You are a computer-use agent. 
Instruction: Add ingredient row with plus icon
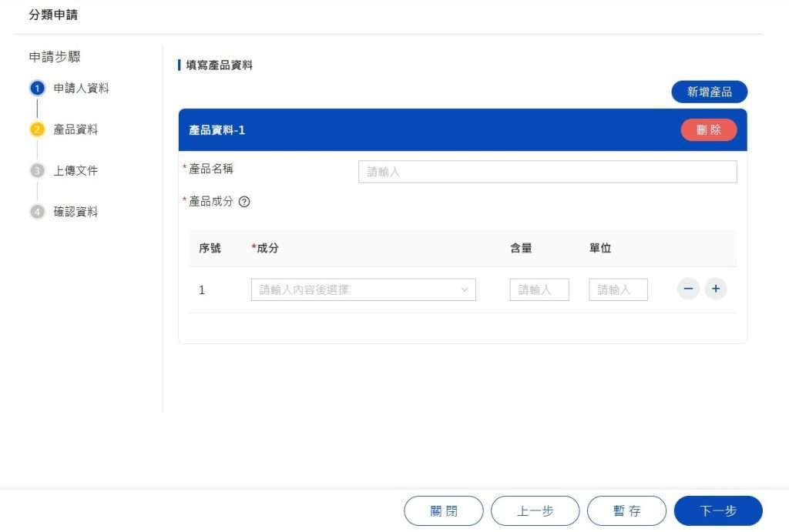point(716,289)
